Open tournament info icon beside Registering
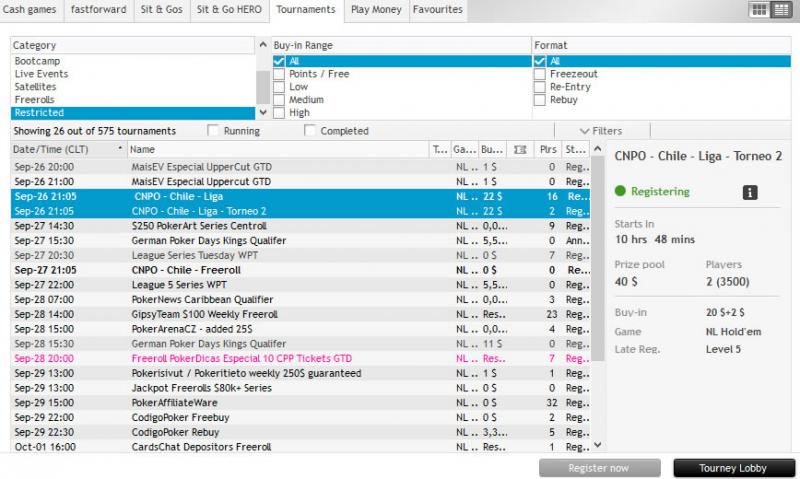The width and height of the screenshot is (800, 479). click(x=751, y=192)
